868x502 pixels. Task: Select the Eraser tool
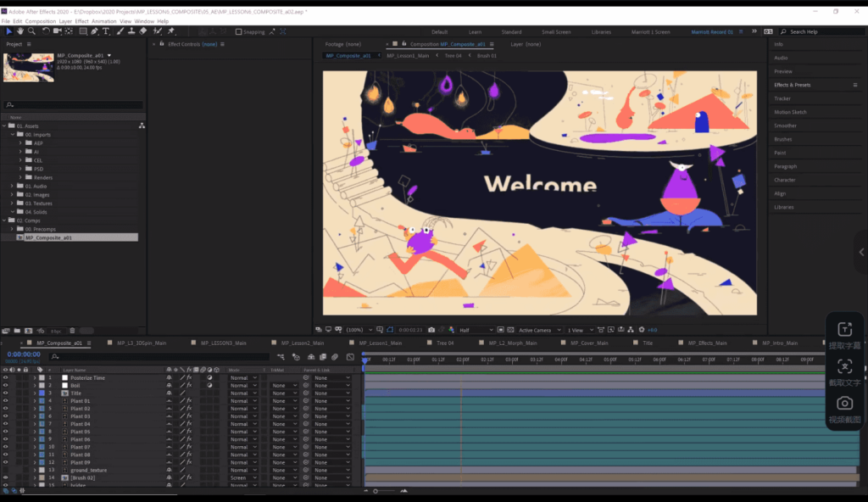pos(143,31)
